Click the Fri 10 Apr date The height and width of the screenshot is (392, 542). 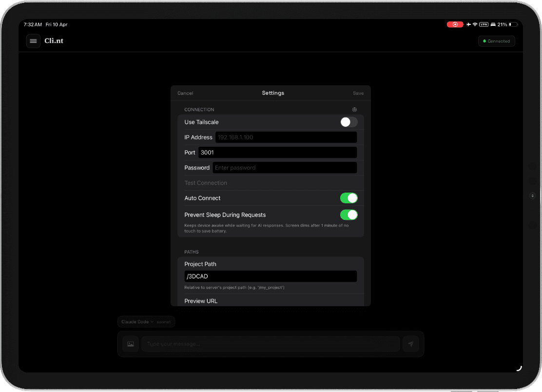tap(57, 24)
